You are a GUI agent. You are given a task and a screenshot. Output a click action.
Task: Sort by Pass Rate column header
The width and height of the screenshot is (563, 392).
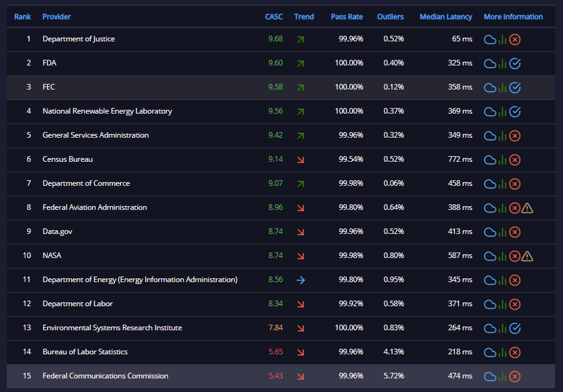click(x=346, y=16)
